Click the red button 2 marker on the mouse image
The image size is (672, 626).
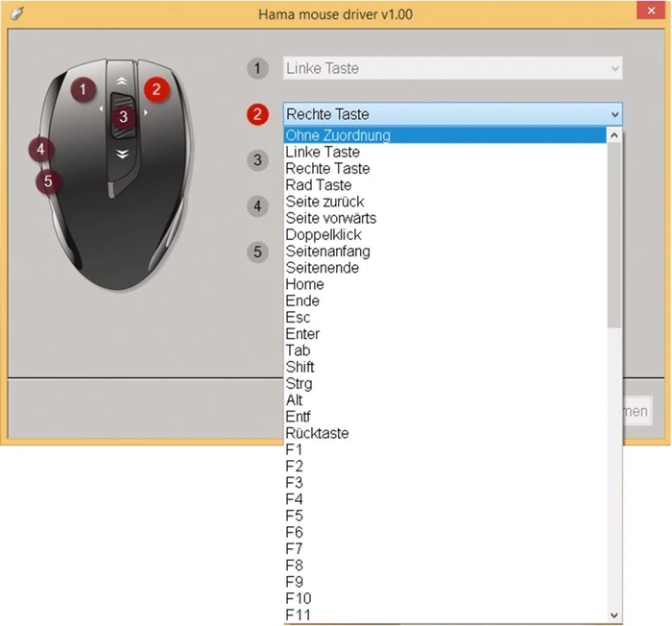coord(156,89)
